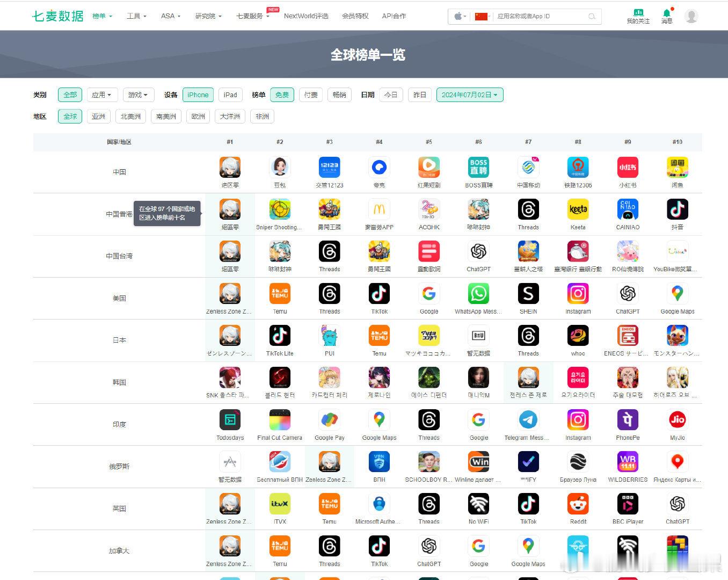Focus the 应用名称或者App ID search field
Screen dimensions: 728x580
pyautogui.click(x=540, y=16)
